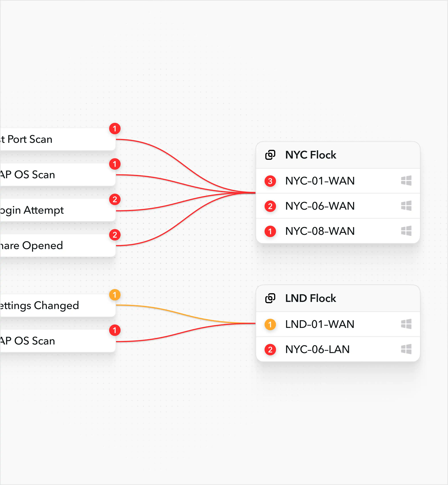Click the Windows icon on NYC-08-WAN row
The width and height of the screenshot is (448, 485).
point(406,231)
